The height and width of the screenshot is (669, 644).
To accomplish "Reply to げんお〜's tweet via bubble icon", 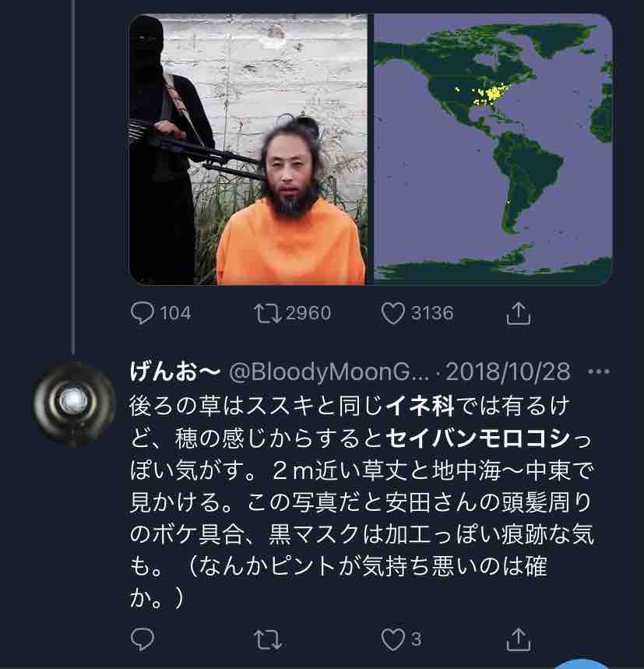I will coord(142,639).
